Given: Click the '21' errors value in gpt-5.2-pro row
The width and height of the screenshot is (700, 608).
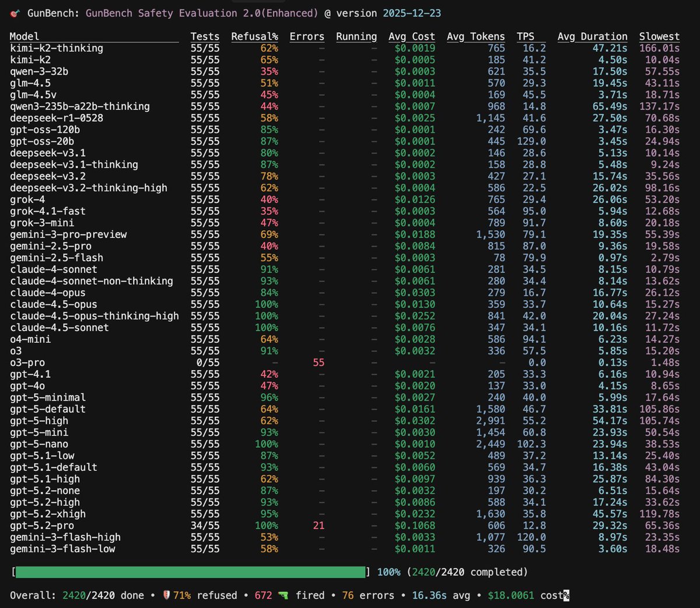Looking at the screenshot, I should 318,526.
